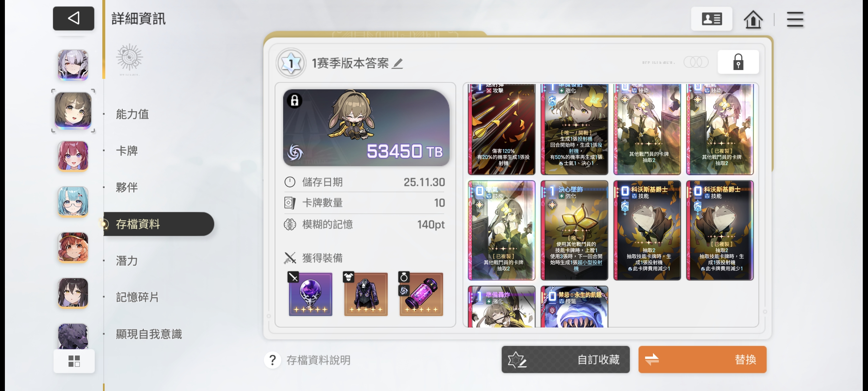
Task: Open the character grid view icon
Action: coord(74,361)
